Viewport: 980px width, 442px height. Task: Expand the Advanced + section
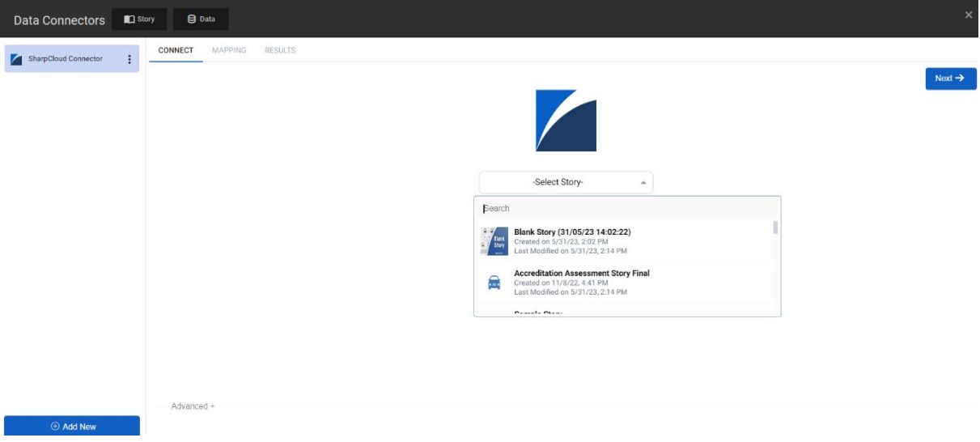point(193,406)
